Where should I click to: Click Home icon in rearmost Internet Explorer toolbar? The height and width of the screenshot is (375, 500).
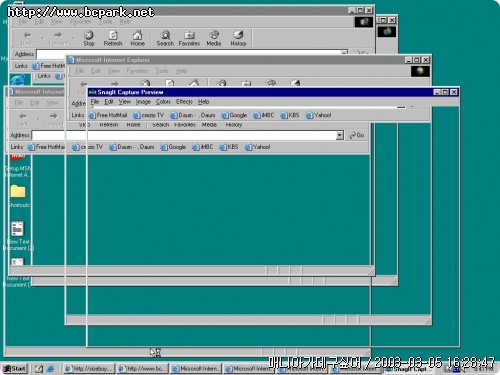pyautogui.click(x=137, y=35)
